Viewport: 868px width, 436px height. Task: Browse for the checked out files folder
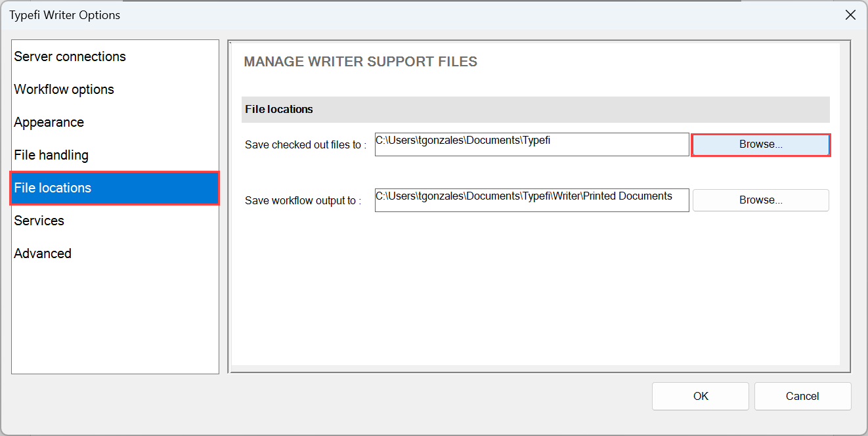tap(760, 144)
